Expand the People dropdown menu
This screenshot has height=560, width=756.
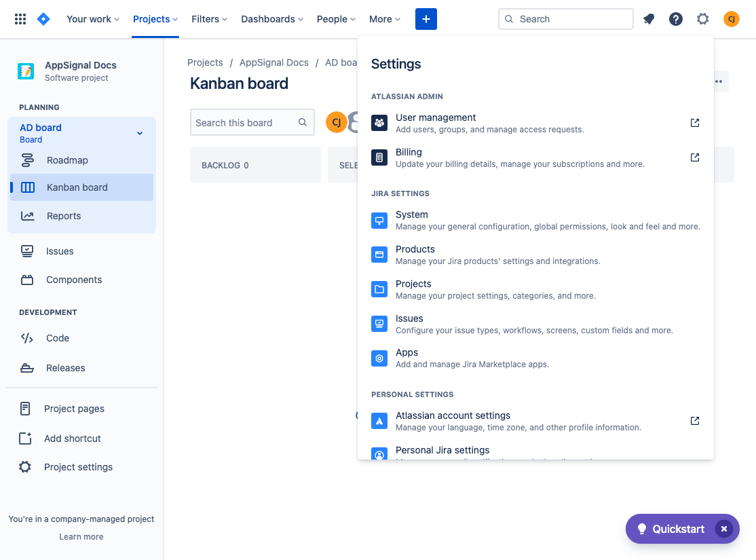[x=336, y=19]
